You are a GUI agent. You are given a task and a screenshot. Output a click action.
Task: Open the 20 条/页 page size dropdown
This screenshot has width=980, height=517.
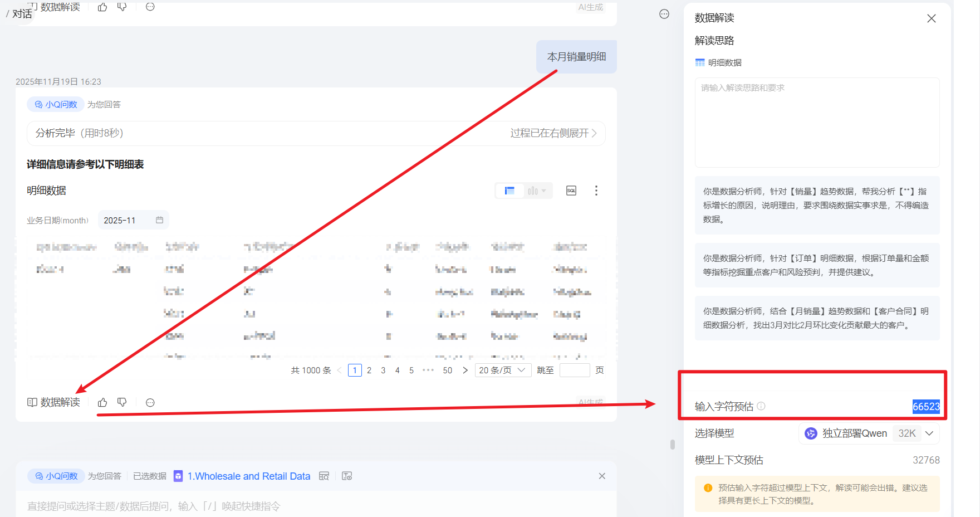502,370
